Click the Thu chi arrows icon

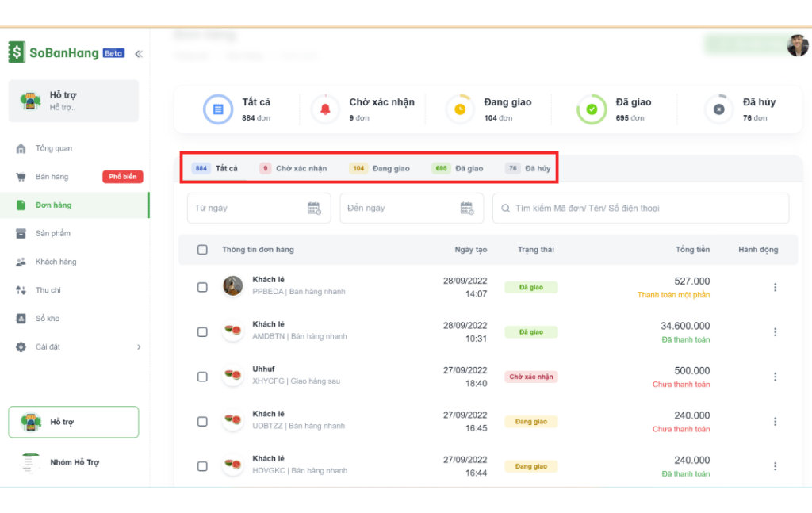21,290
